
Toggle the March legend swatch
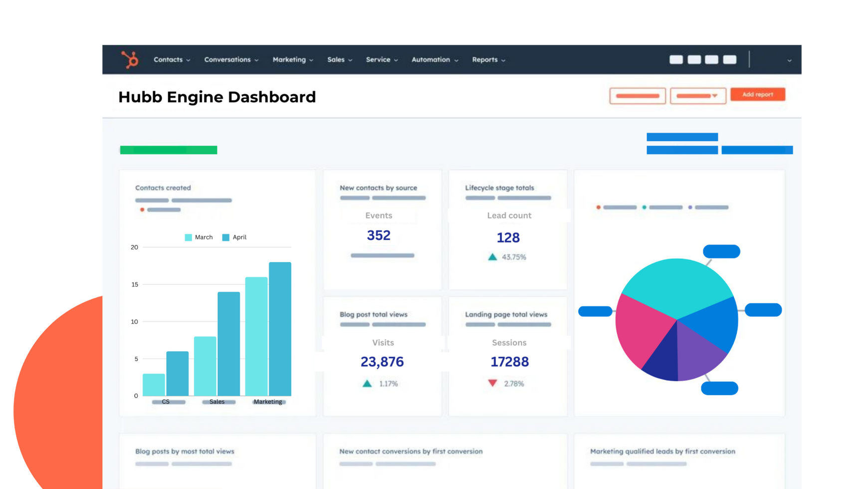click(x=189, y=238)
